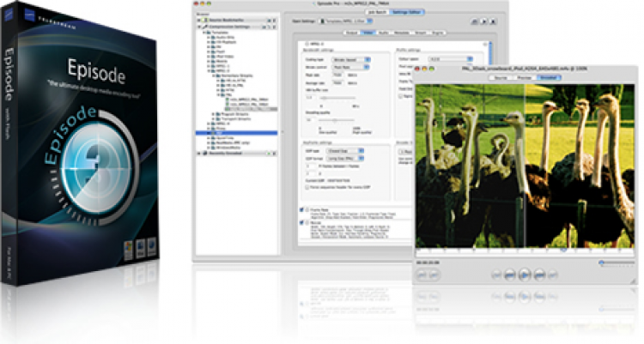Image resolution: width=644 pixels, height=344 pixels.
Task: Click middle icon button right of Open Settings row
Action: (x=483, y=21)
